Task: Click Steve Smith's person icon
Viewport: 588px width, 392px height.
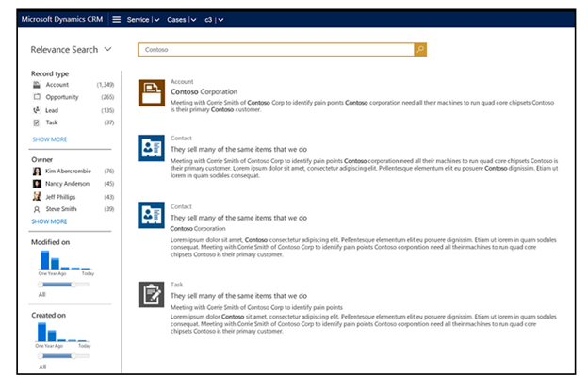Action: pos(37,209)
